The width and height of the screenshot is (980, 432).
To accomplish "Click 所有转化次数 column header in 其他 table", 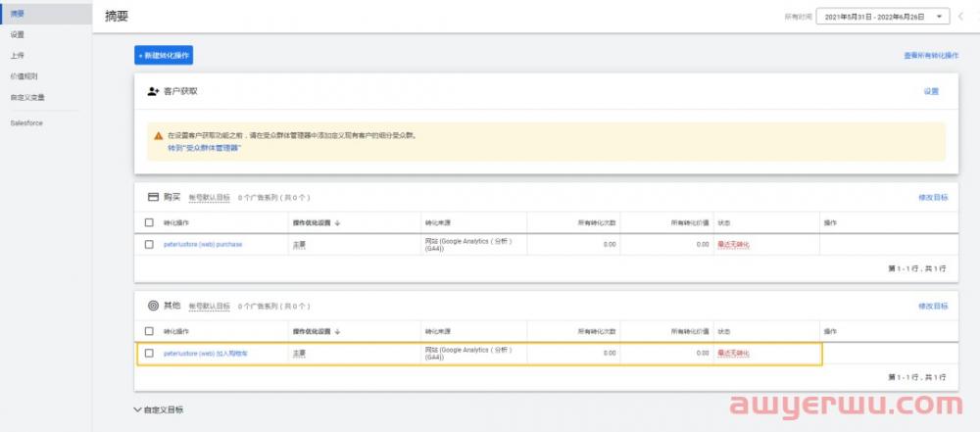I will tap(596, 331).
